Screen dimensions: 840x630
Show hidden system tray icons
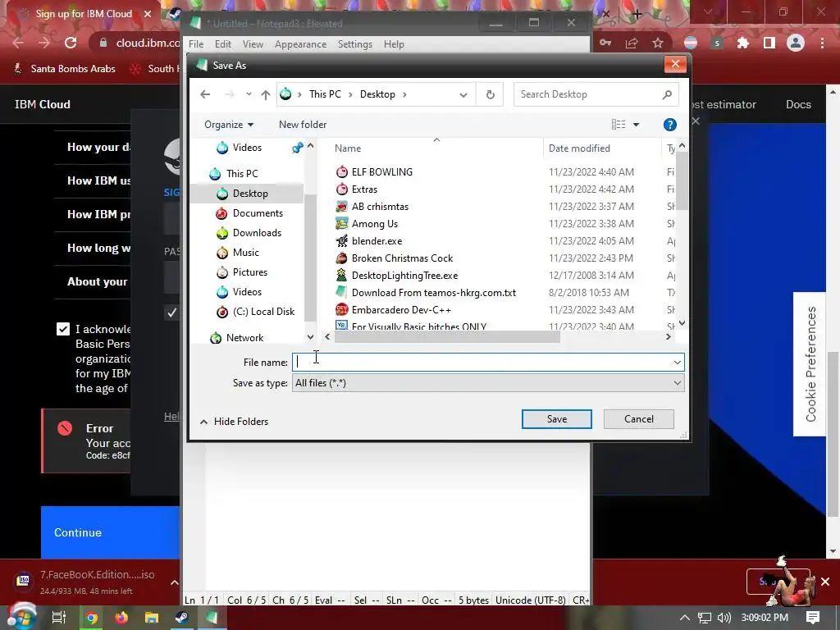click(685, 618)
